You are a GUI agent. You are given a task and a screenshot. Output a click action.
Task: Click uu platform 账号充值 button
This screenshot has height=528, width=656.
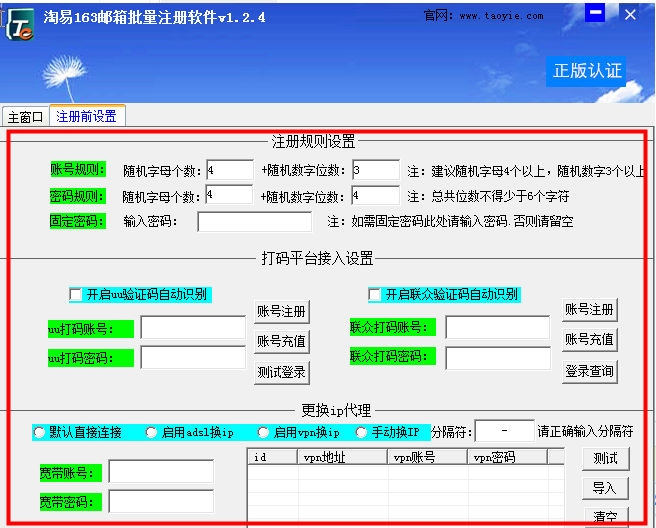pyautogui.click(x=282, y=341)
